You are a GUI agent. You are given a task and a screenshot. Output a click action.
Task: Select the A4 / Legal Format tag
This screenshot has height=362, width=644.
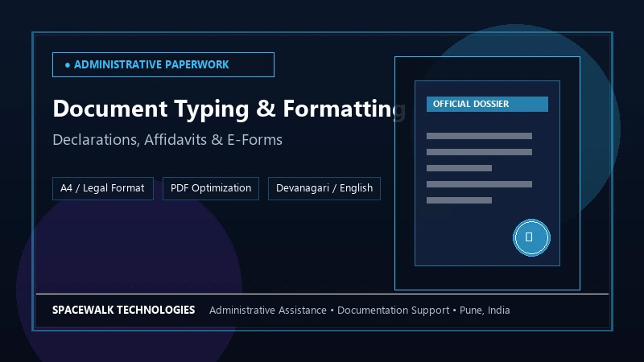pos(103,188)
